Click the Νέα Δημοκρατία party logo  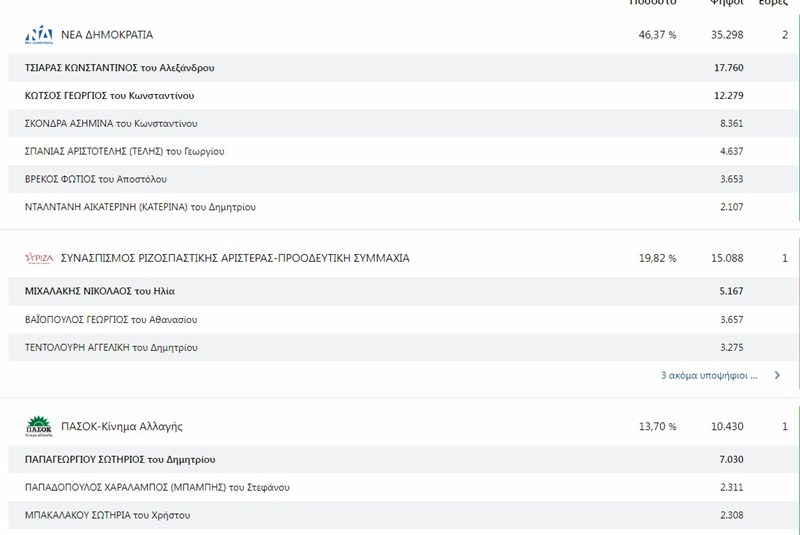coord(39,35)
